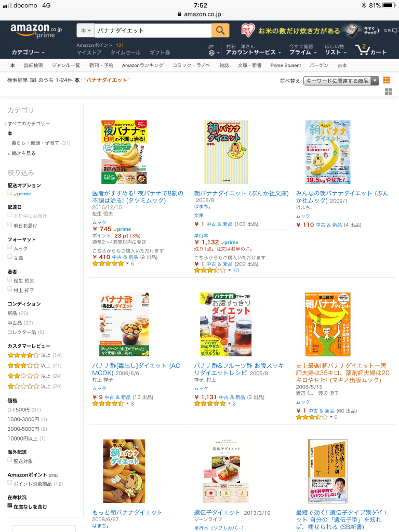Click the orange search magnifier button
This screenshot has height=532, width=399.
click(220, 31)
